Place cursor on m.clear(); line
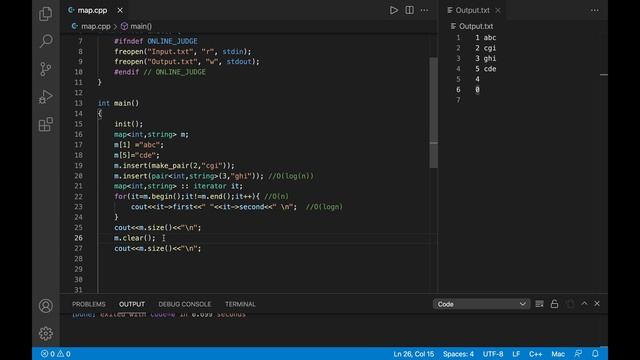 pos(135,238)
